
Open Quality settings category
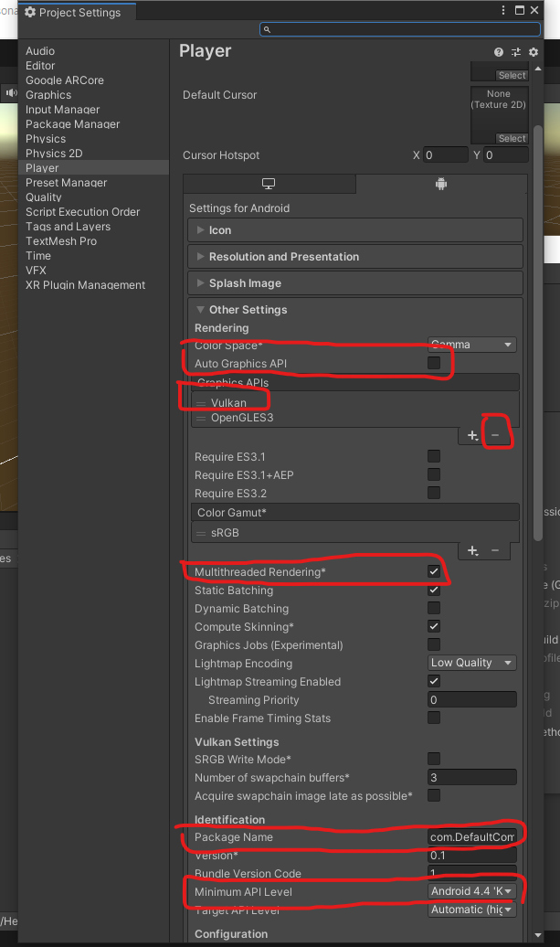point(44,197)
